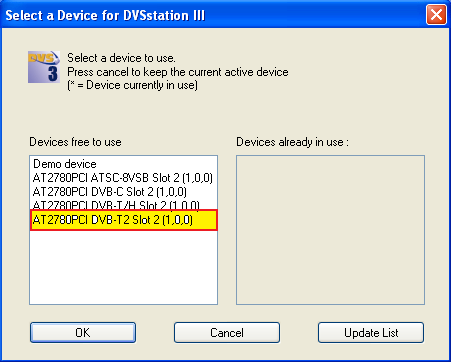The height and width of the screenshot is (362, 451).
Task: Click the Devices free to use label
Action: (x=75, y=142)
